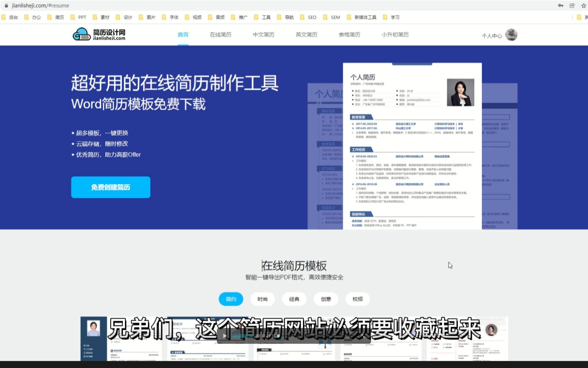Open the 个人中心 avatar icon
The height and width of the screenshot is (368, 588).
(x=511, y=34)
